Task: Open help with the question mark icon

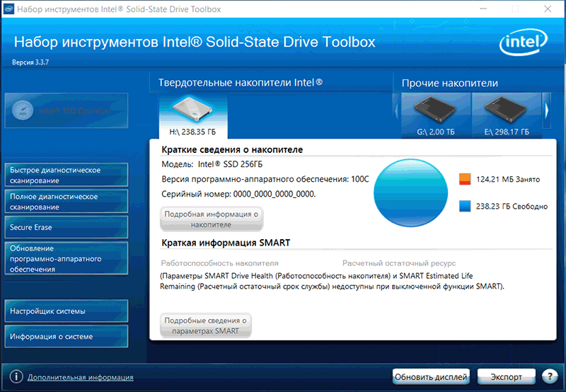Action: coord(550,376)
